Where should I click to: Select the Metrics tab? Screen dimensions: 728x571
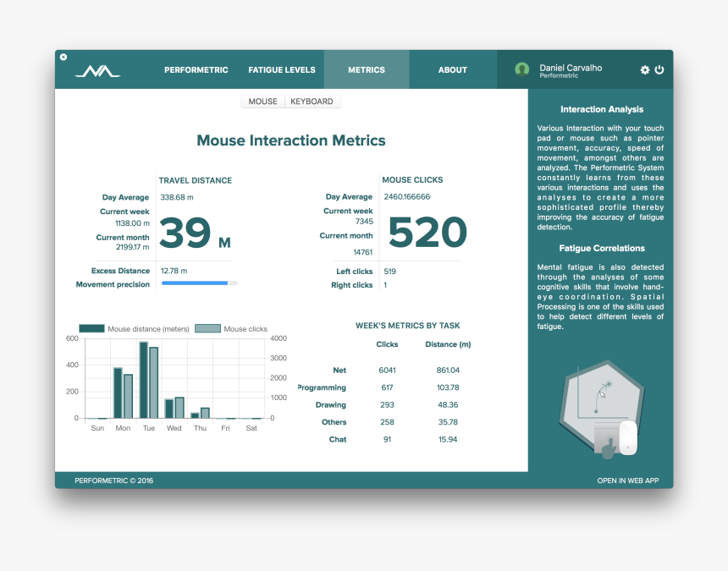366,70
